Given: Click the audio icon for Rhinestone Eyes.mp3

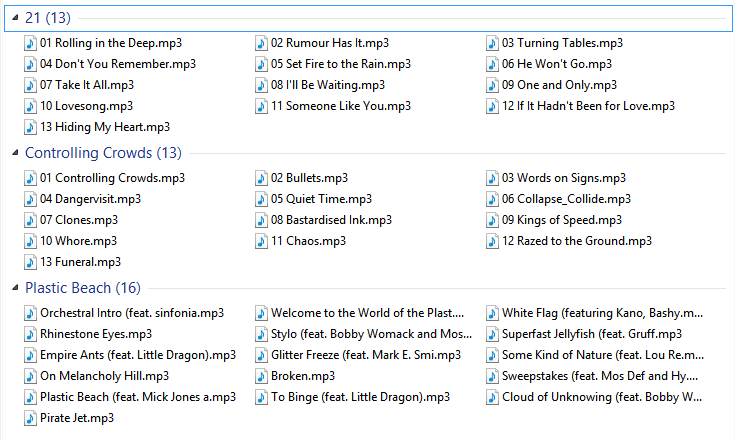Looking at the screenshot, I should click(30, 334).
